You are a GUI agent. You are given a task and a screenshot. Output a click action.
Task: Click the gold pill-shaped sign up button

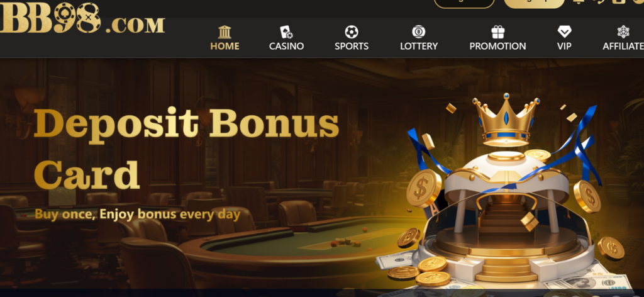(x=535, y=3)
